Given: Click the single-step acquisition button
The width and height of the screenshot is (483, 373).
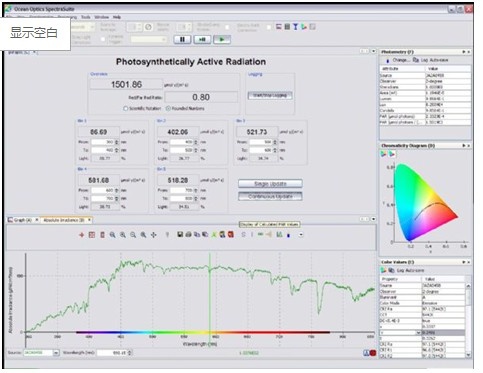Looking at the screenshot, I should (x=202, y=39).
